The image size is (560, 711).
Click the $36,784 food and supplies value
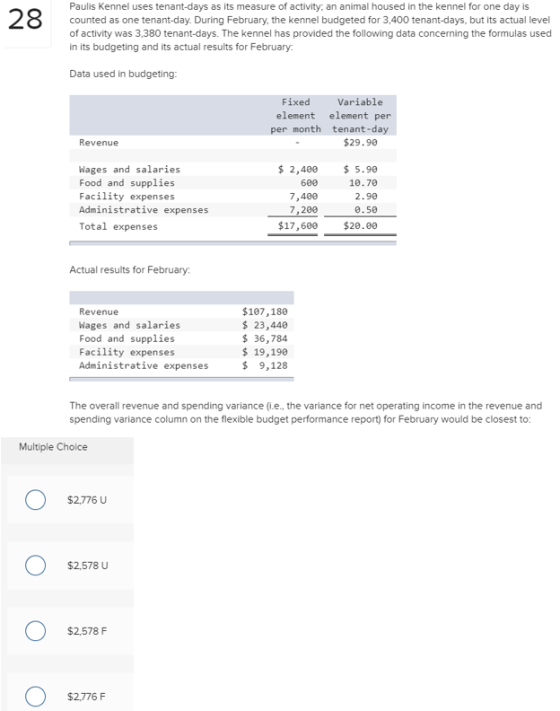click(265, 339)
